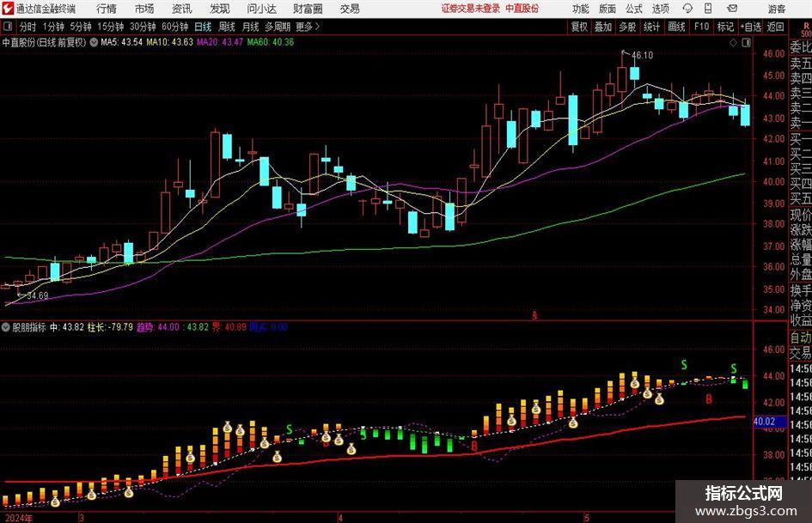Screen dimensions: 812x523
Task: Click the MA5: 43.54 label
Action: click(x=121, y=42)
